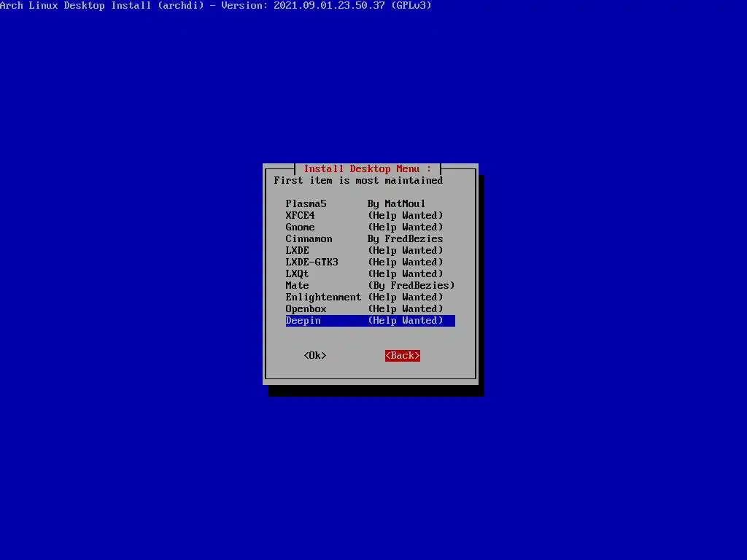Confirm with the <Ok> button
The image size is (747, 560).
(315, 356)
